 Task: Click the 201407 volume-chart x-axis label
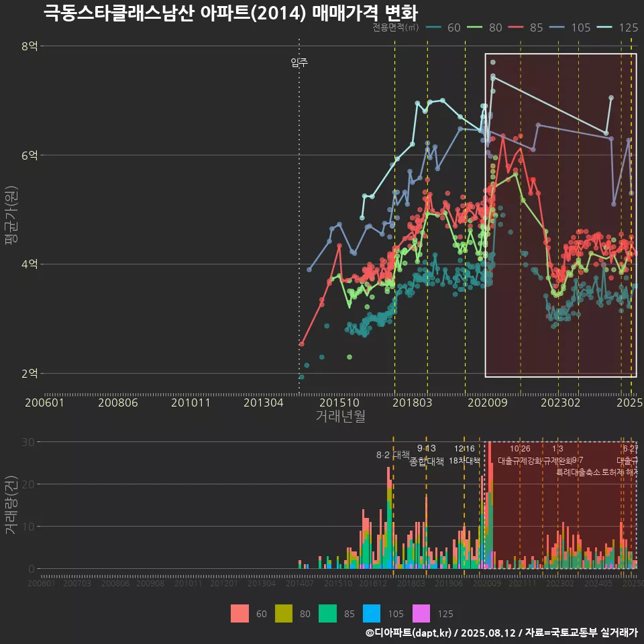coord(300,583)
